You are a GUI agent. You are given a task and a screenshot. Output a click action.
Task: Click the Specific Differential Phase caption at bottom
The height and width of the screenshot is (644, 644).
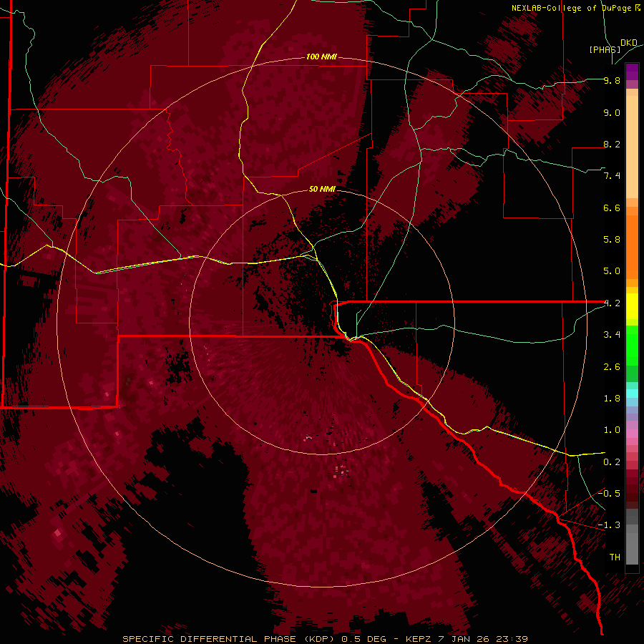[x=326, y=639]
